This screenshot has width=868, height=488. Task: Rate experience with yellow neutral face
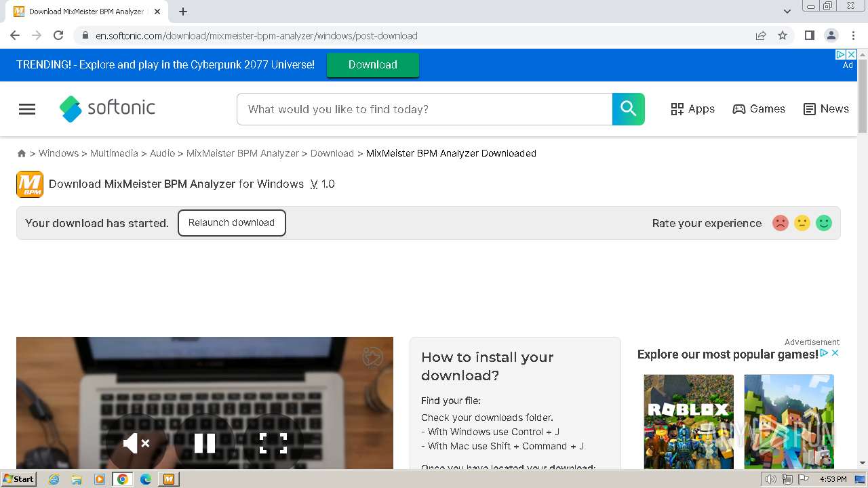coord(802,223)
